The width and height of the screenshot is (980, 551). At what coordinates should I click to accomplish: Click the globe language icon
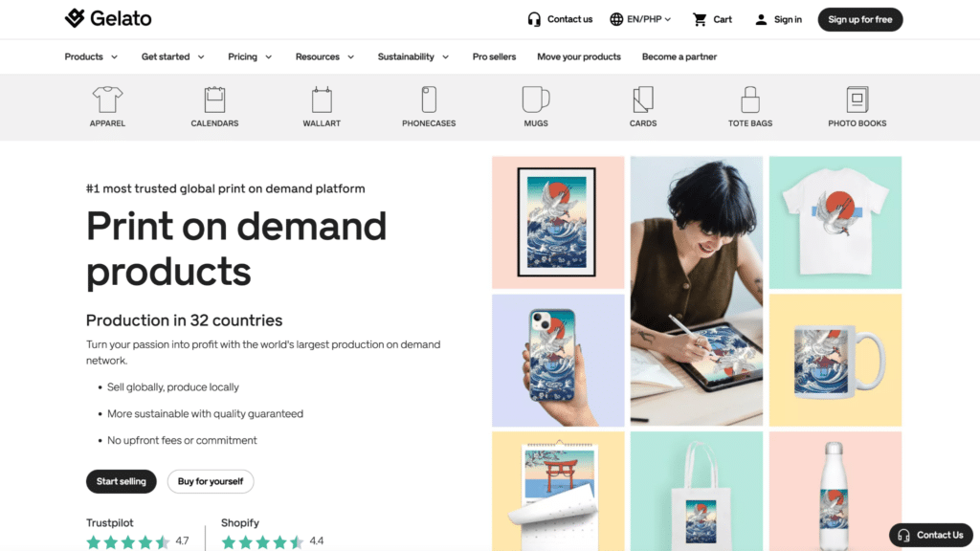tap(616, 19)
